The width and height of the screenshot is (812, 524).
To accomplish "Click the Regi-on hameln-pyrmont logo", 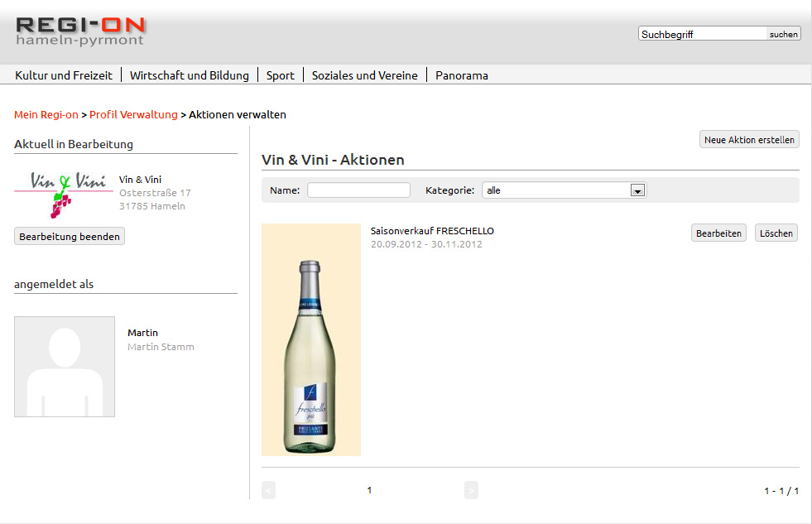I will pos(80,31).
